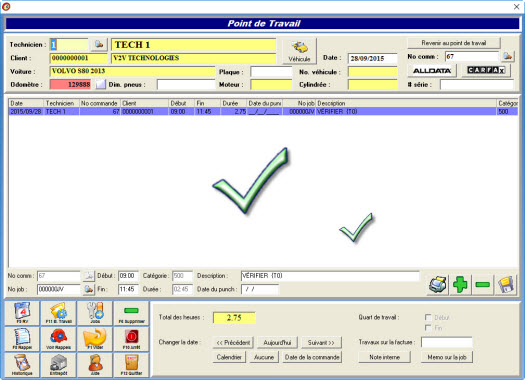Open the Entrepôt warehouse icon
The image size is (525, 380).
pos(59,365)
